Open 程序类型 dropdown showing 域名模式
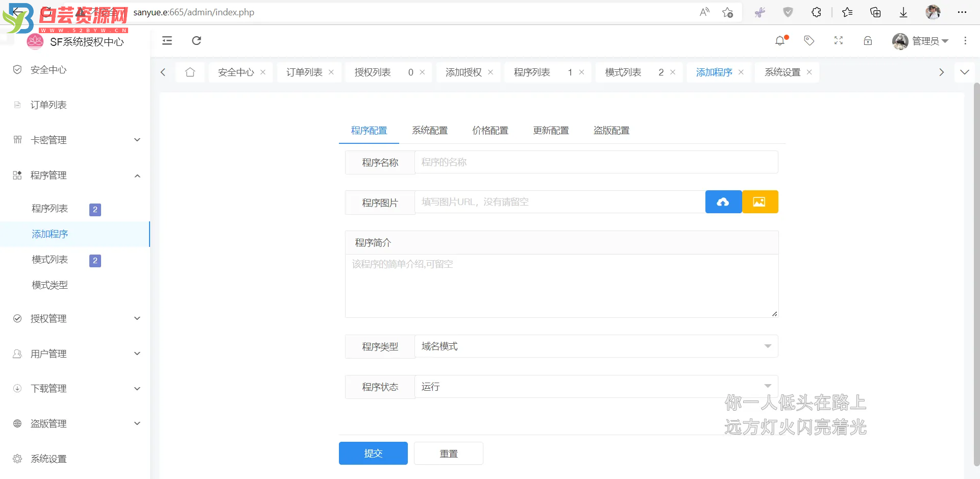Viewport: 980px width, 479px height. (x=596, y=346)
